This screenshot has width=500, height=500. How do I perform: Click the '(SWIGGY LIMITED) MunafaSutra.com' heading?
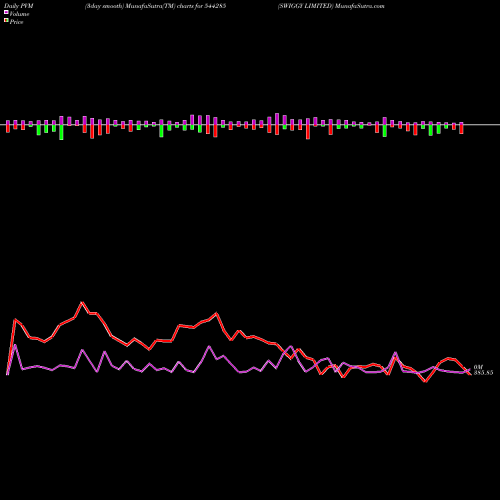331,6
